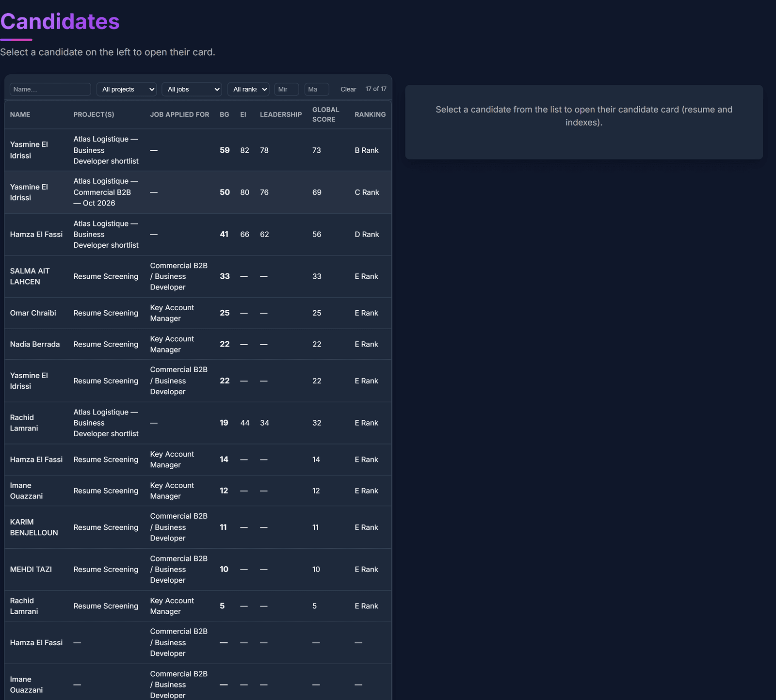
Task: Click 'Atlas Logistique — Commercial B2B — Oct 2026' project cell
Action: point(106,192)
